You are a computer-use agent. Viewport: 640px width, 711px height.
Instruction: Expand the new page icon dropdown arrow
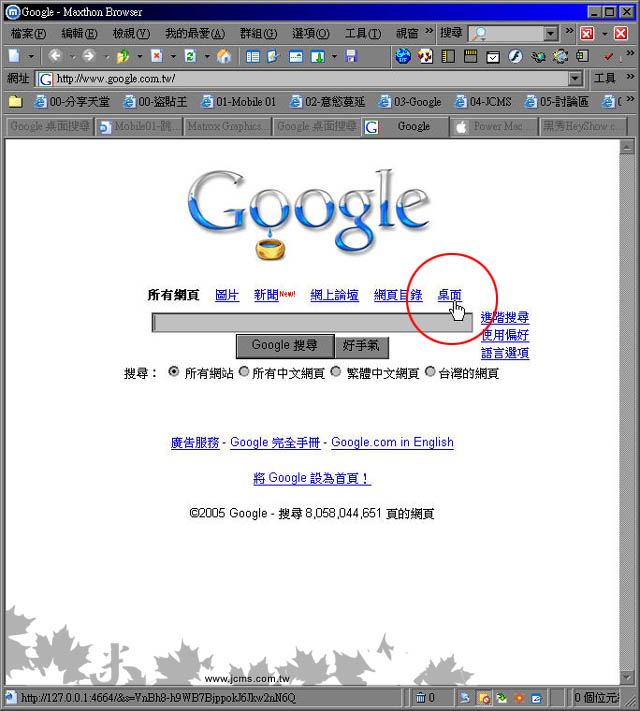(31, 57)
